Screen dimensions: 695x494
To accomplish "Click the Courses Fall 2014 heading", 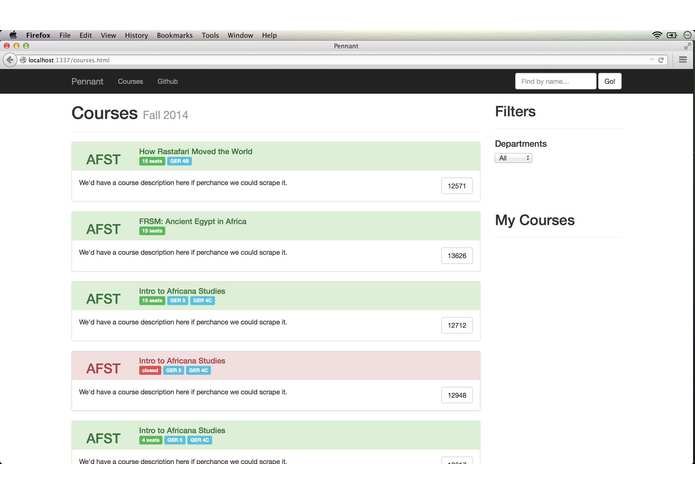I will tap(130, 113).
